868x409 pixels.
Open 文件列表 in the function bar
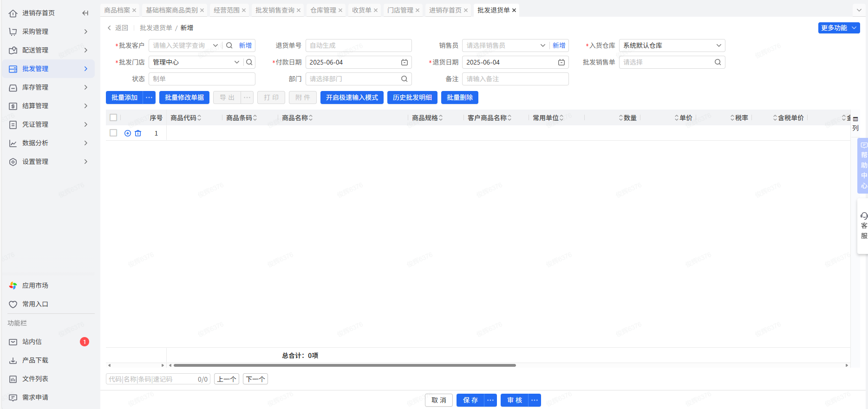pyautogui.click(x=48, y=379)
